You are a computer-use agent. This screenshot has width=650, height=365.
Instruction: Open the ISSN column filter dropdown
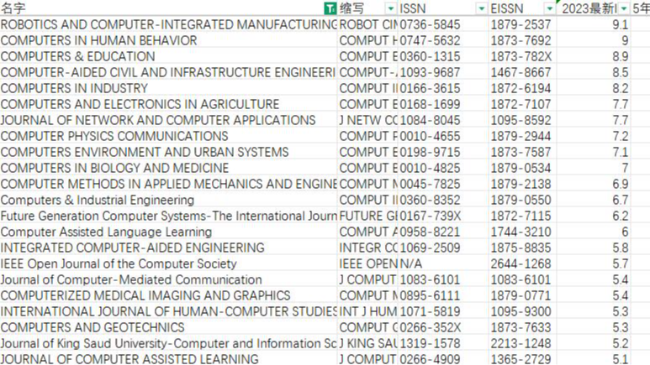pos(481,8)
